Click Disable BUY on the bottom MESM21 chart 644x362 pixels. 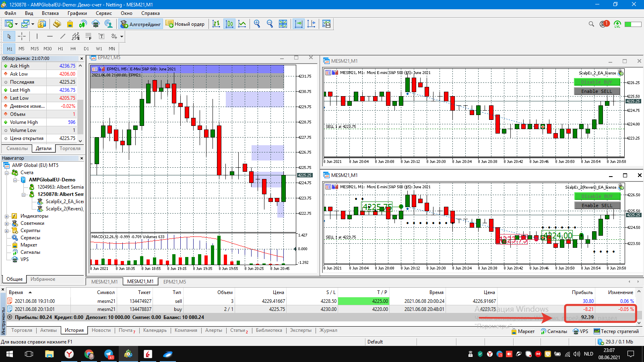597,196
